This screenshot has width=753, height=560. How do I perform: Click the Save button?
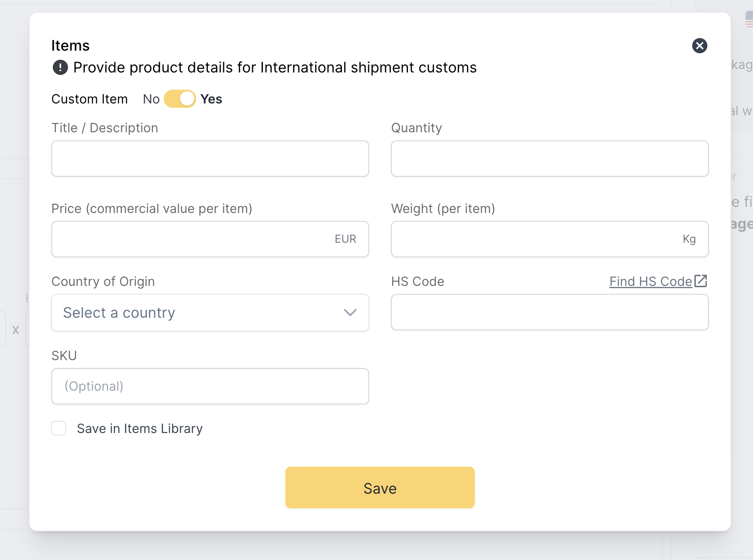point(380,488)
